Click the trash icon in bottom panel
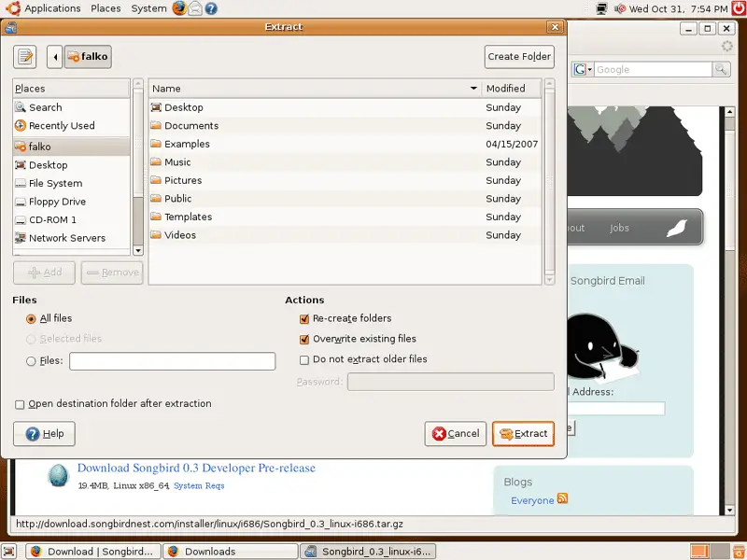The width and height of the screenshot is (747, 560). pyautogui.click(x=739, y=552)
